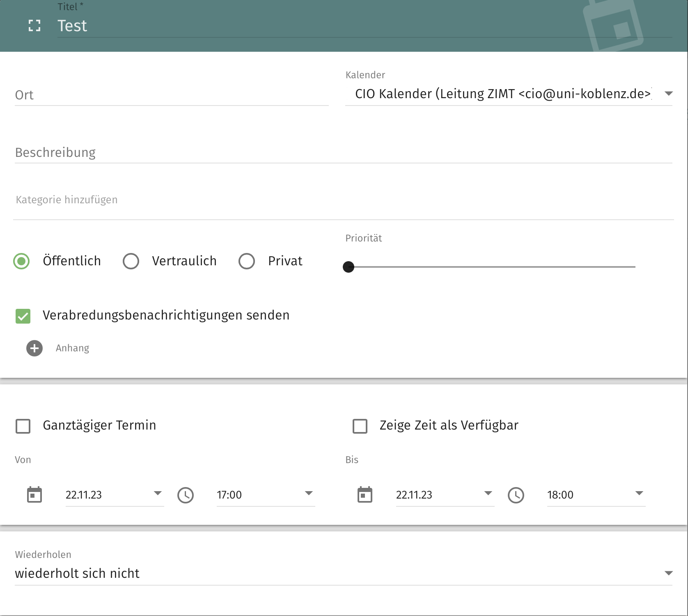The image size is (688, 616).
Task: Disable Verabredungsbenachrichtigungen senden checkbox
Action: pos(23,316)
